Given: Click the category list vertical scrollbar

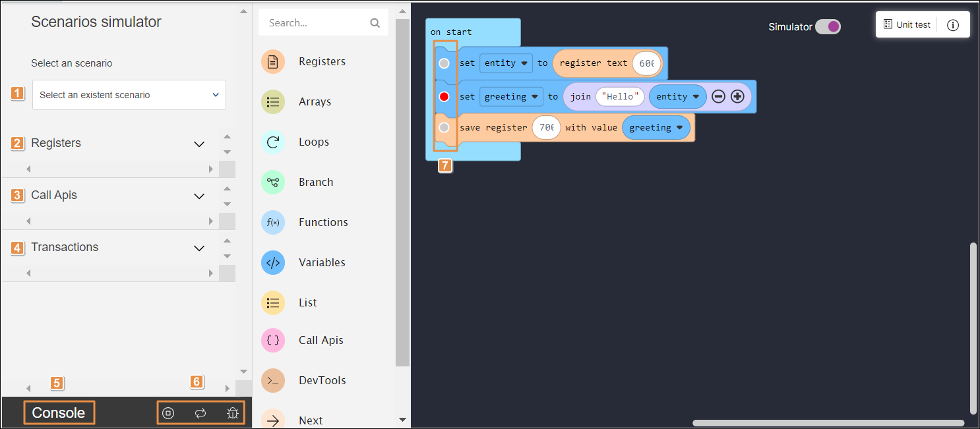Looking at the screenshot, I should click(402, 192).
